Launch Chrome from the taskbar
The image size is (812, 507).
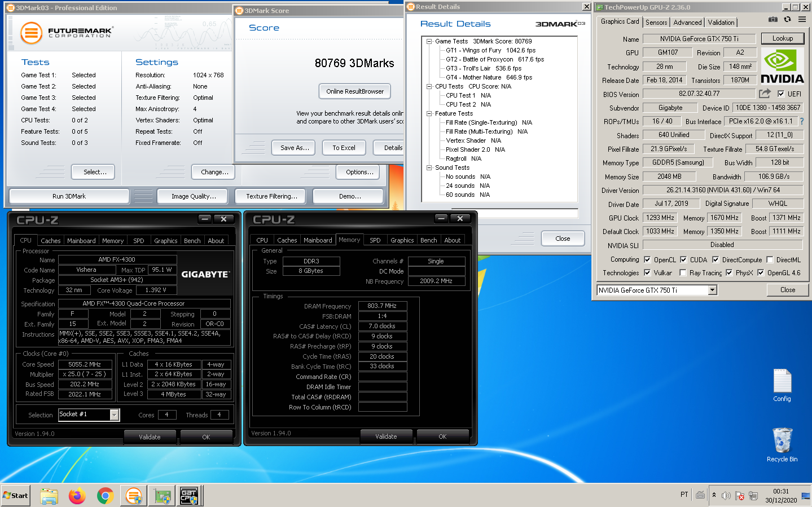(x=105, y=496)
